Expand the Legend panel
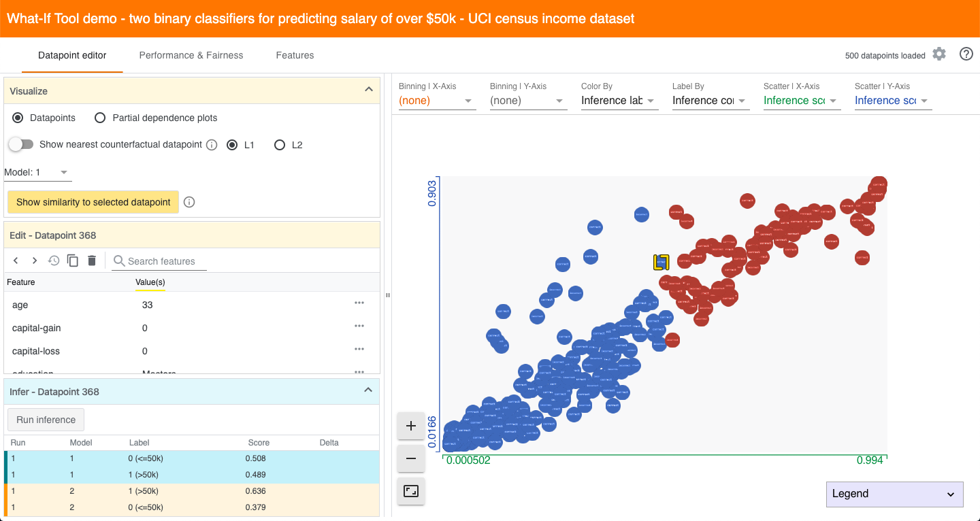The image size is (980, 521). click(895, 494)
